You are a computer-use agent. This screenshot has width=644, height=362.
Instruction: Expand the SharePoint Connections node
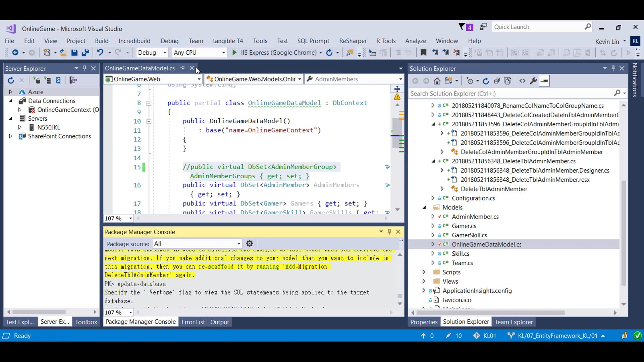point(10,136)
